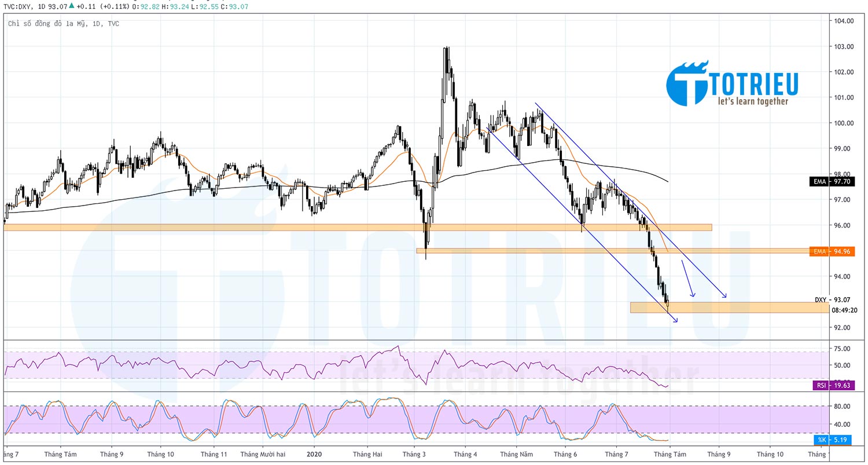Image resolution: width=868 pixels, height=465 pixels.
Task: Click the stochastic 40.00 scale value
Action: click(x=843, y=424)
